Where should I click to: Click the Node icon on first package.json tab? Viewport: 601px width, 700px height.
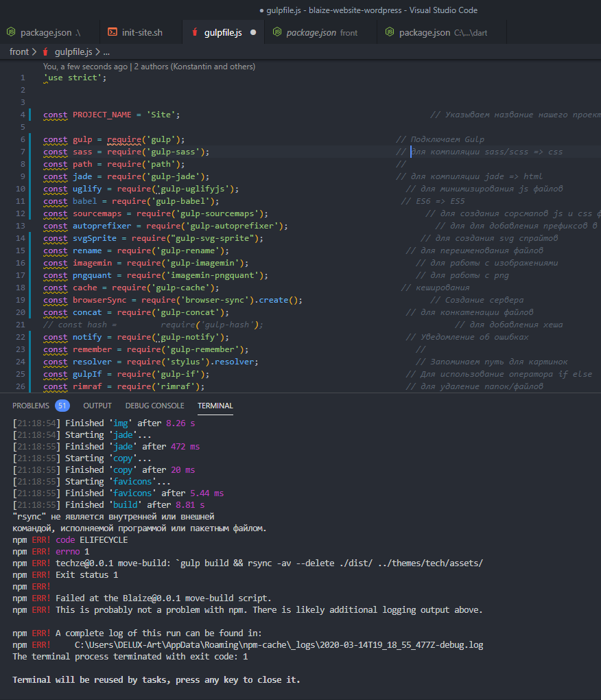[x=11, y=32]
